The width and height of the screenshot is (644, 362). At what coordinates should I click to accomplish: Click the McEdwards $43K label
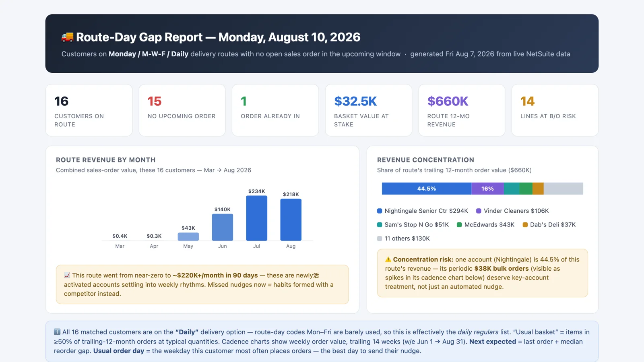(x=489, y=225)
